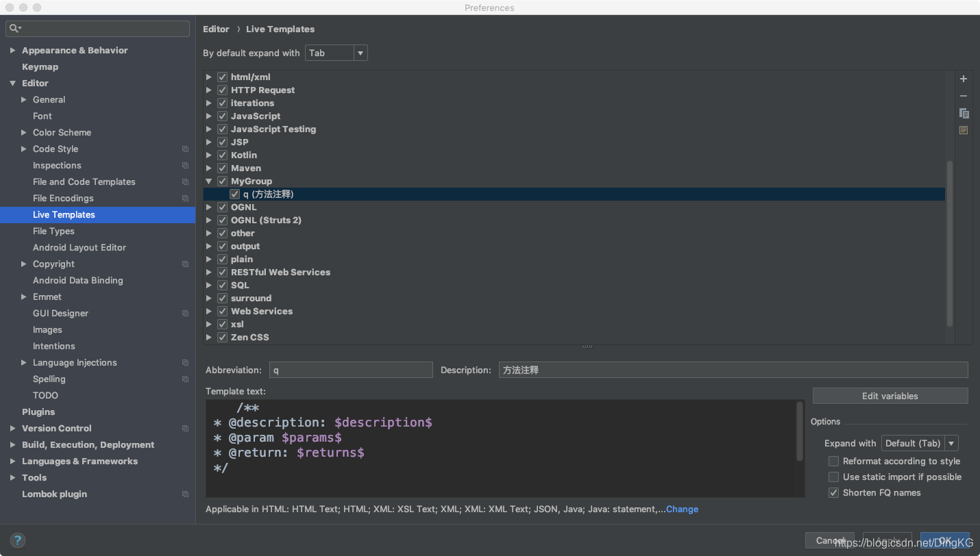
Task: Click project-level icon next to GUI Designer
Action: 185,314
